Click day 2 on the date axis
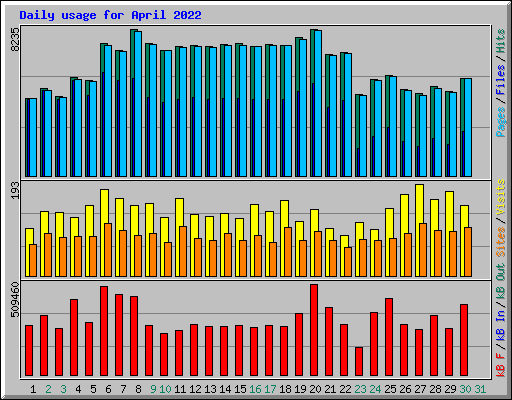 click(48, 389)
